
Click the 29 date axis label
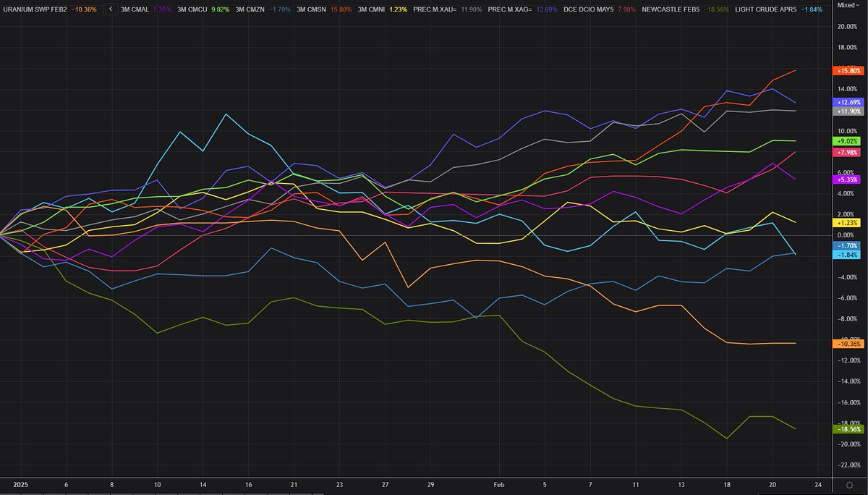[x=430, y=483]
